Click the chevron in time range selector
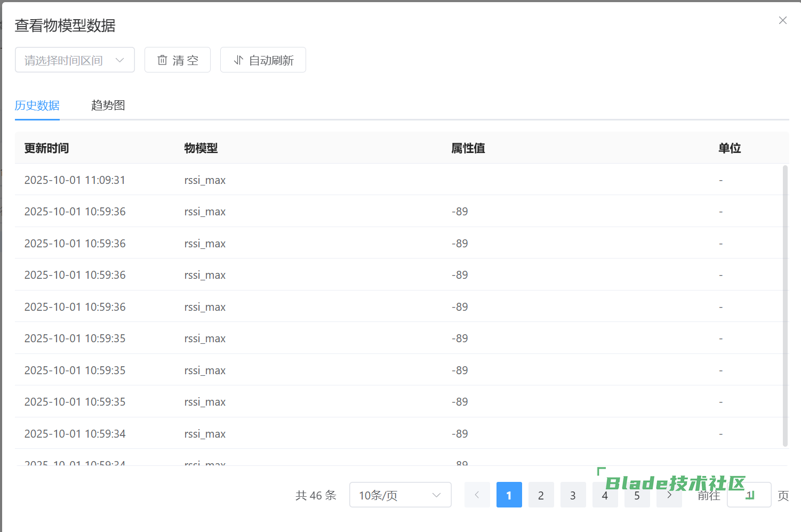The image size is (801, 532). (119, 60)
